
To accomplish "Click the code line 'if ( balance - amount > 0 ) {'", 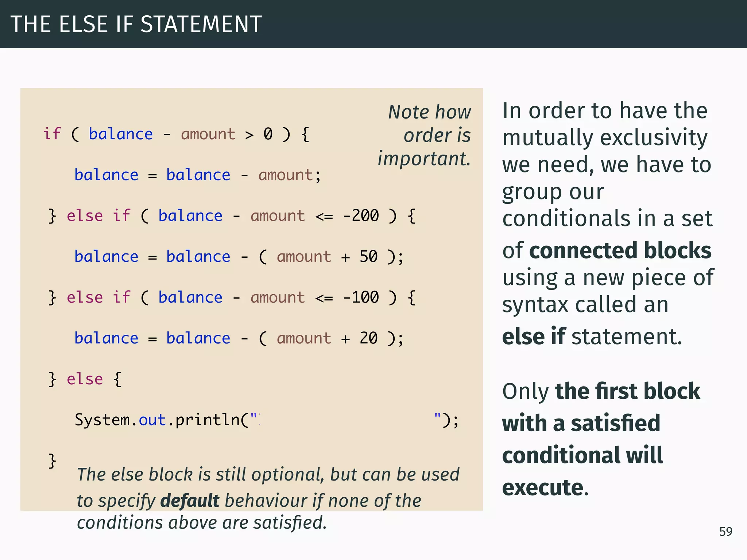I will click(x=177, y=134).
